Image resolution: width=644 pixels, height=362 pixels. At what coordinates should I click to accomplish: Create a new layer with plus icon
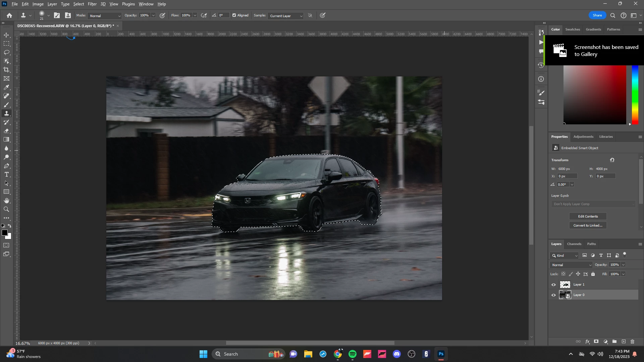point(624,342)
